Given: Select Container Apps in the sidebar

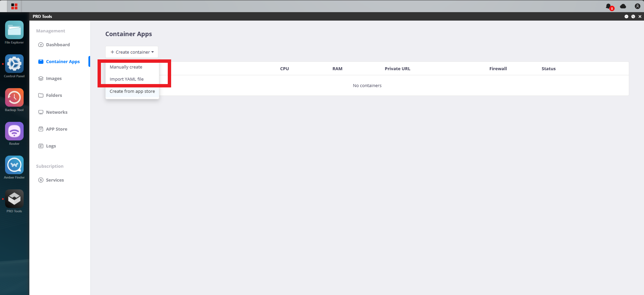Looking at the screenshot, I should tap(59, 61).
